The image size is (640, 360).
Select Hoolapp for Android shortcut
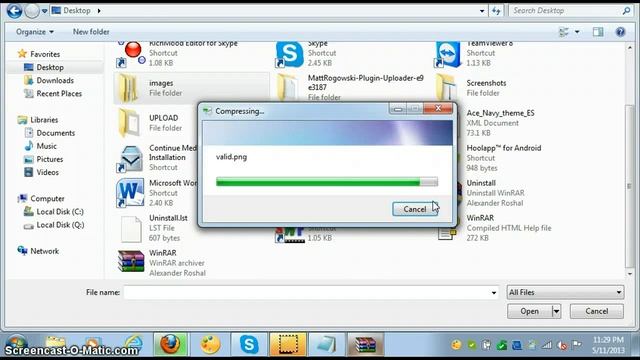(x=504, y=158)
